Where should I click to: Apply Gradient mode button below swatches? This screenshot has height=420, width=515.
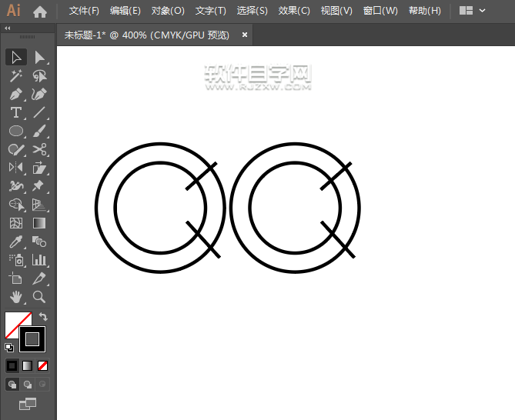pyautogui.click(x=27, y=365)
